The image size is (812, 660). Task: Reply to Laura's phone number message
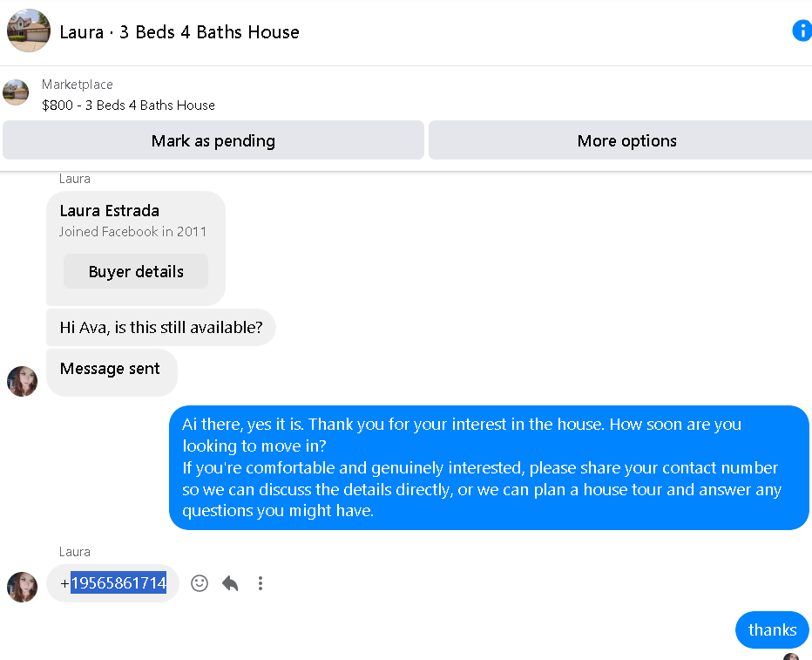[230, 583]
